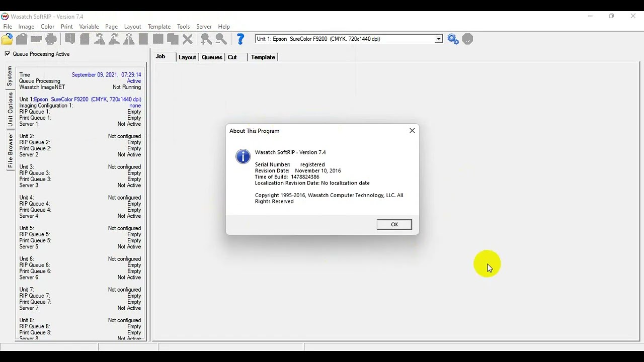This screenshot has width=644, height=362.
Task: Switch to the Layout tab
Action: 187,57
